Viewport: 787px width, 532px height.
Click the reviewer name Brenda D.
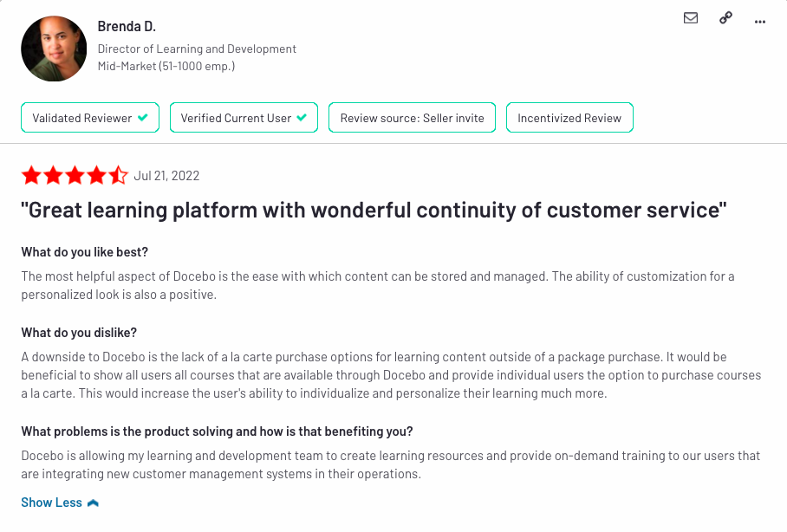(x=127, y=26)
